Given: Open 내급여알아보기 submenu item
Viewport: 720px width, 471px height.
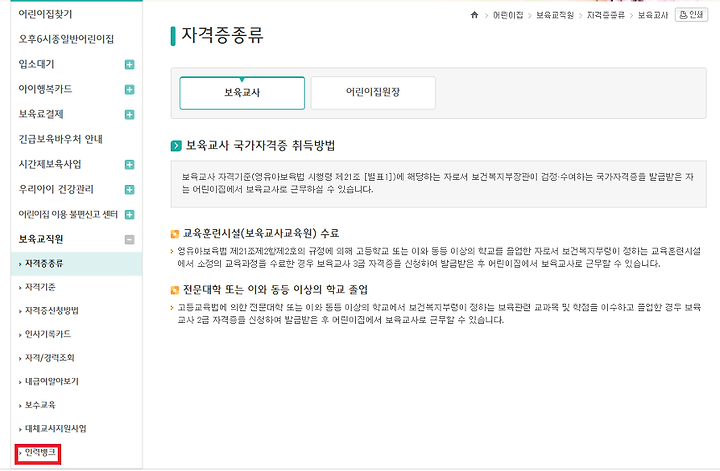Looking at the screenshot, I should [x=51, y=381].
